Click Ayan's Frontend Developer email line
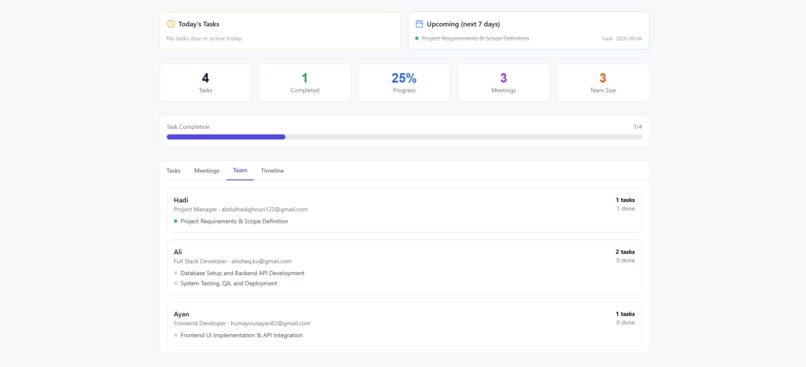The height and width of the screenshot is (367, 806). [242, 324]
